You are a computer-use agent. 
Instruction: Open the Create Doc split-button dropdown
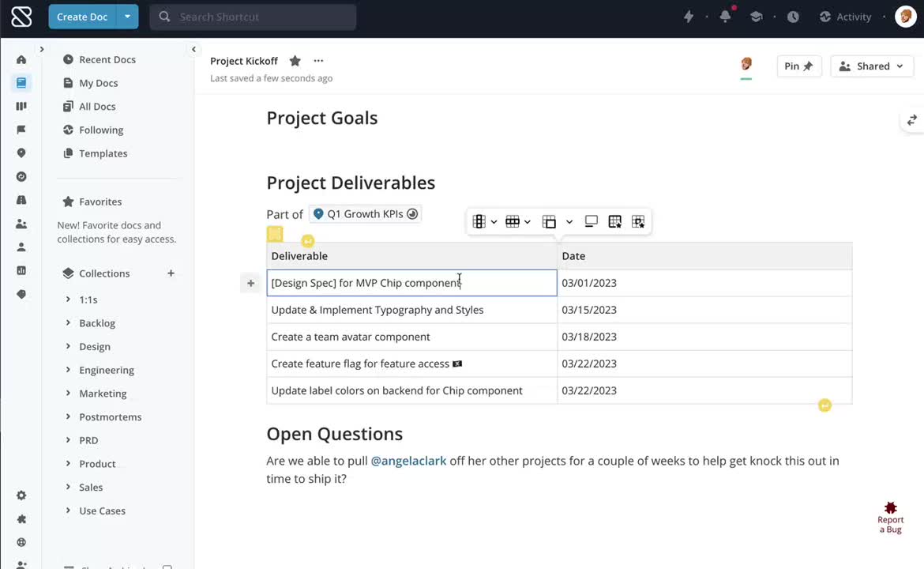click(x=126, y=16)
